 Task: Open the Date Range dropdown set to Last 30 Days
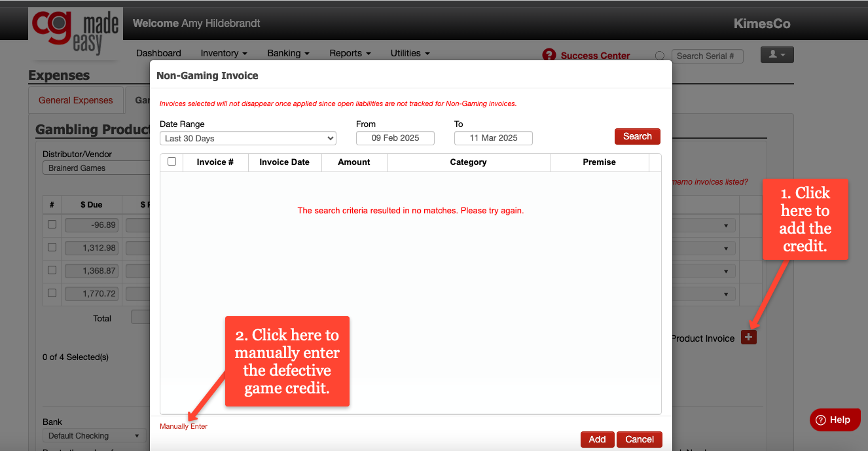pyautogui.click(x=248, y=138)
